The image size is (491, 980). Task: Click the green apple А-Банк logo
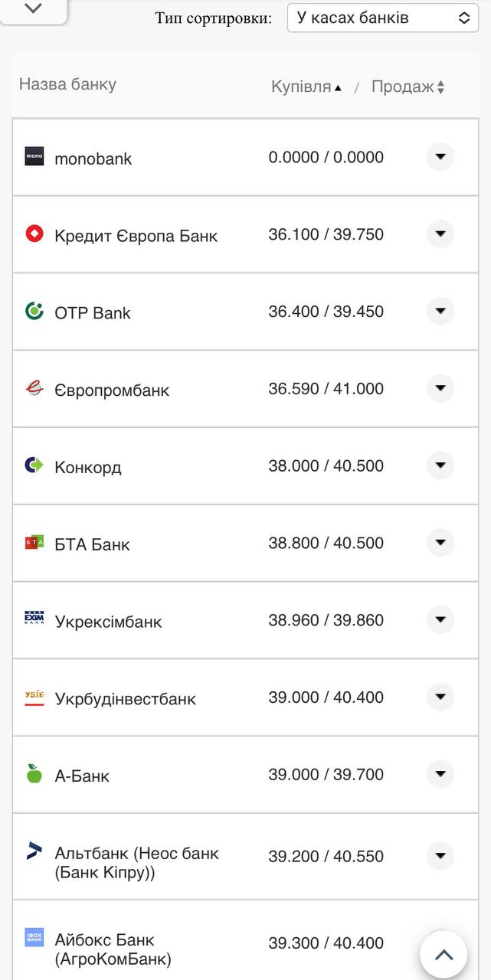34,774
